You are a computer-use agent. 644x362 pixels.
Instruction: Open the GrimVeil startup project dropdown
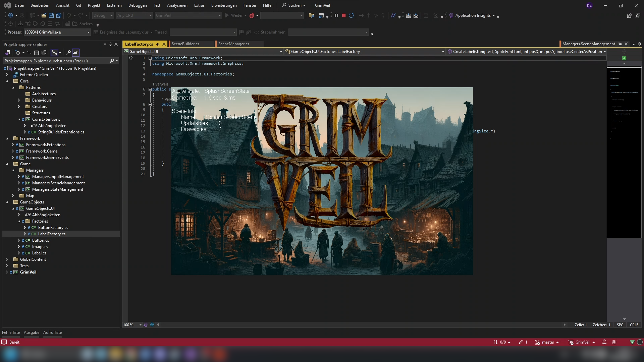point(188,15)
